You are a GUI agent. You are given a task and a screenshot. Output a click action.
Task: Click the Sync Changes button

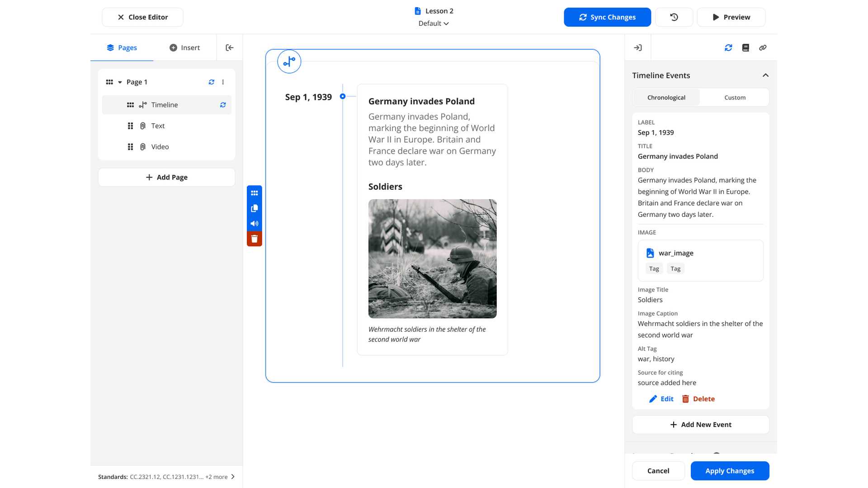(x=607, y=17)
